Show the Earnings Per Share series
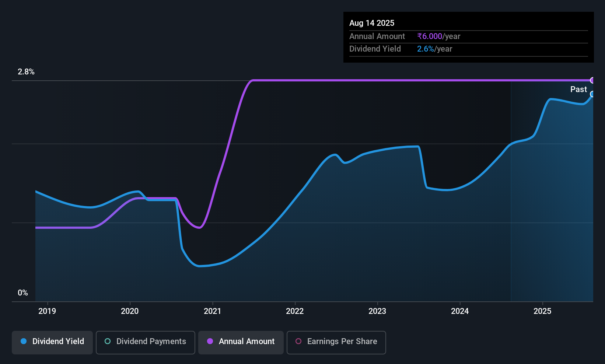 (336, 342)
